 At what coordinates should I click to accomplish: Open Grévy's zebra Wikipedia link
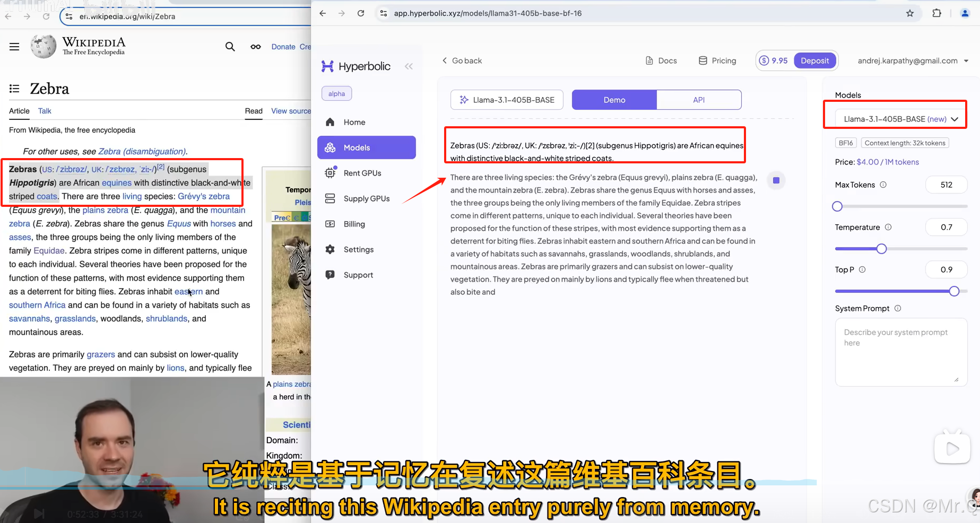(204, 196)
